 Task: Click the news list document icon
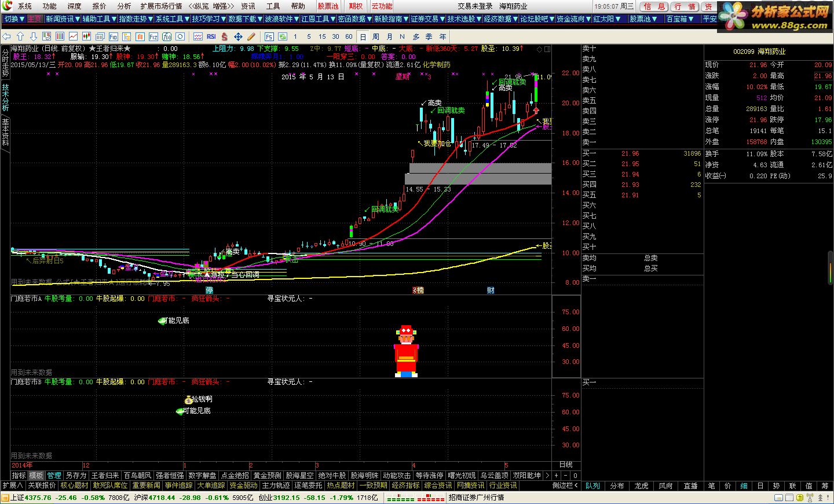pos(100,36)
